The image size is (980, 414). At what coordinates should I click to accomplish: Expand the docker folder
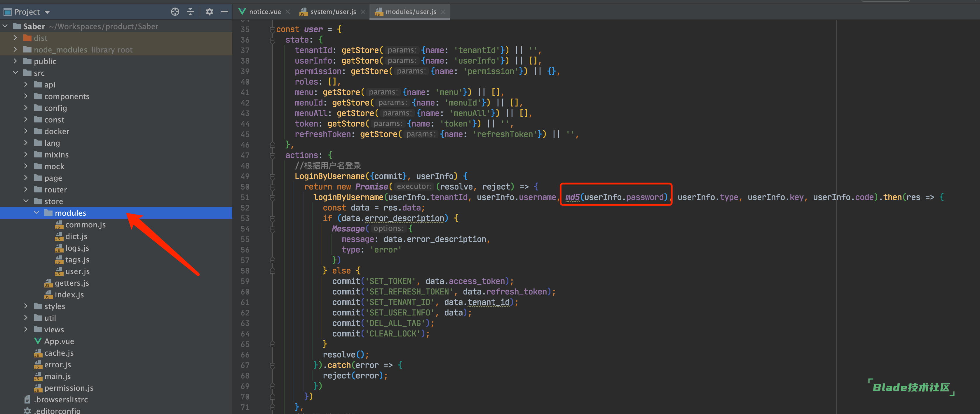[x=26, y=131]
